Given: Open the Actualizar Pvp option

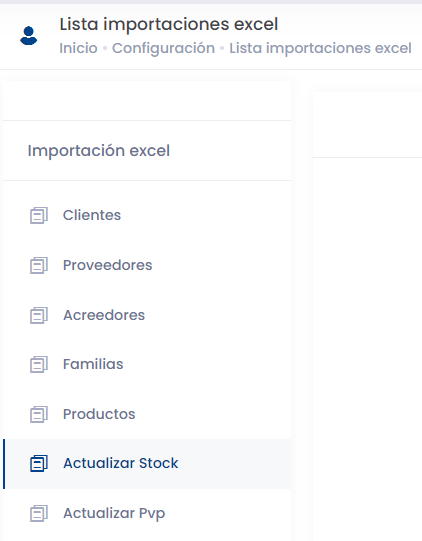Looking at the screenshot, I should (147, 513).
